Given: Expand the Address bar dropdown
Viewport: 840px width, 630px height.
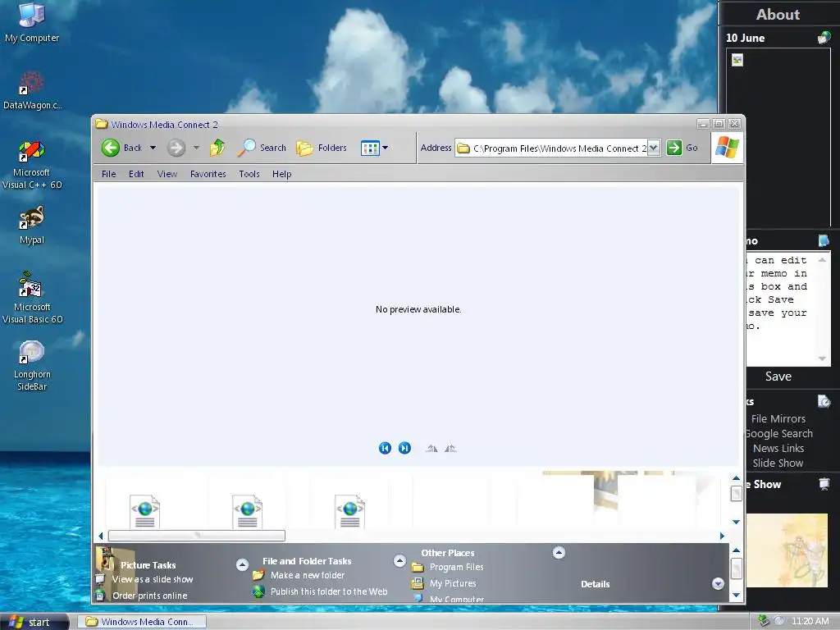Looking at the screenshot, I should [654, 148].
